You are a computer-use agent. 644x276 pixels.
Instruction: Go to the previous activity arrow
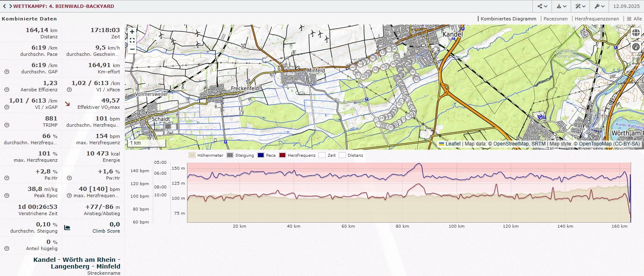[5, 6]
